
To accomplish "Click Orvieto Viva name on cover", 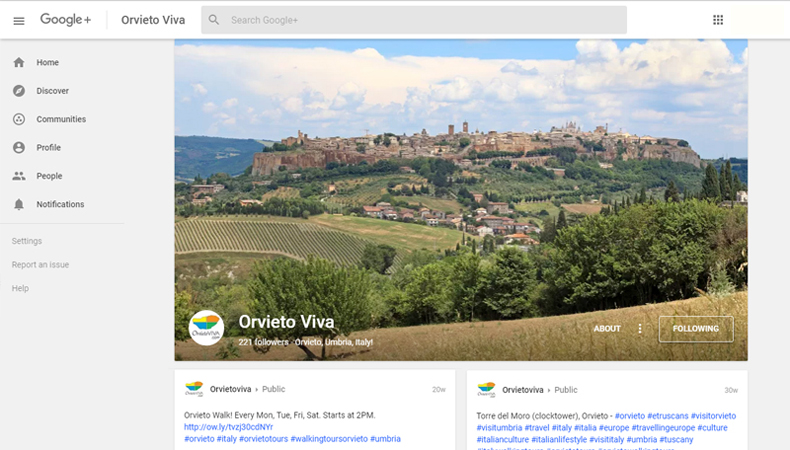I will click(286, 322).
